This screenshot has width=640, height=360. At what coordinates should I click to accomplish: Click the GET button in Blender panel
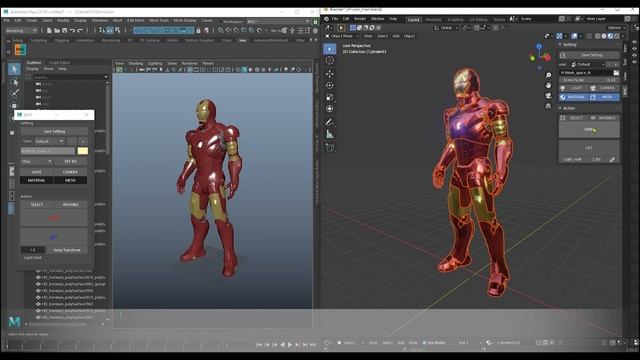click(589, 148)
